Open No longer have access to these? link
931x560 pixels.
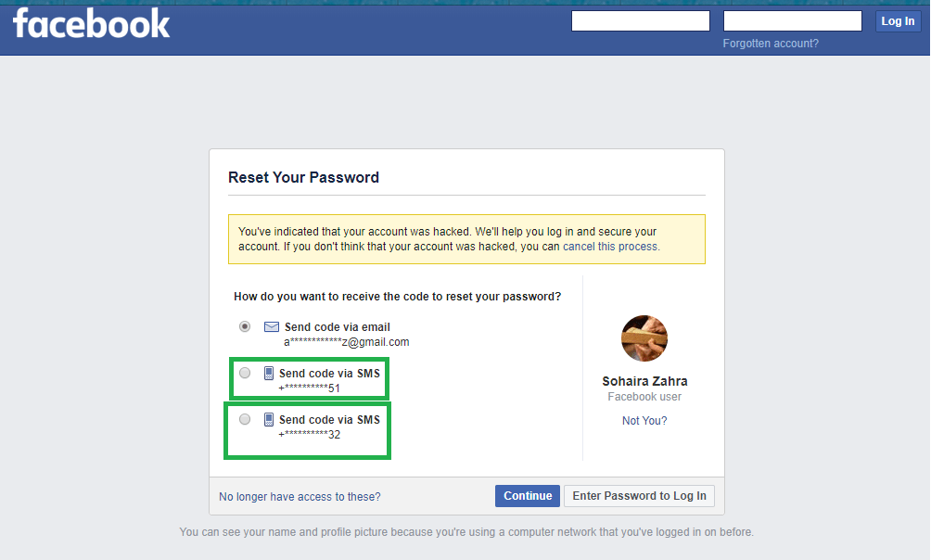(300, 496)
